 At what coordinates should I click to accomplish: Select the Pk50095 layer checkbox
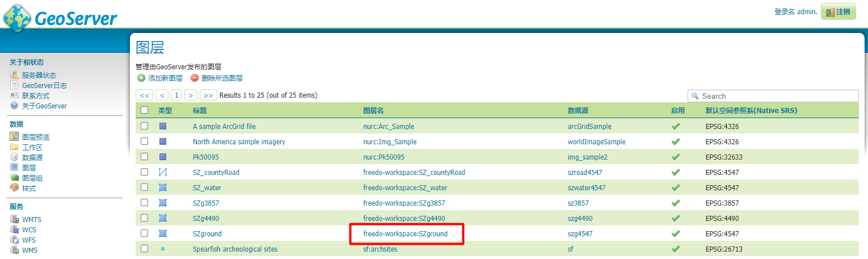pos(144,156)
